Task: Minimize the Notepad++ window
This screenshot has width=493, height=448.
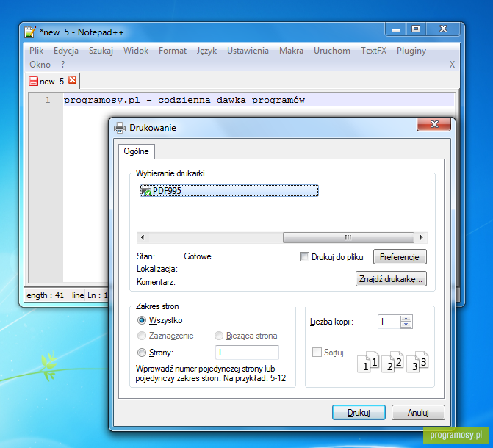Action: click(x=396, y=29)
